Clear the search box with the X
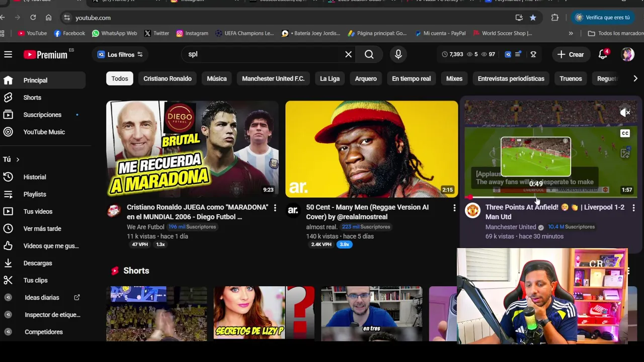644x362 pixels. click(348, 54)
